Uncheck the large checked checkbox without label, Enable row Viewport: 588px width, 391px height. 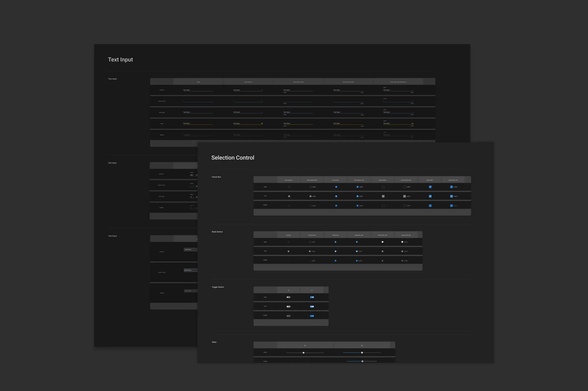[x=430, y=187]
